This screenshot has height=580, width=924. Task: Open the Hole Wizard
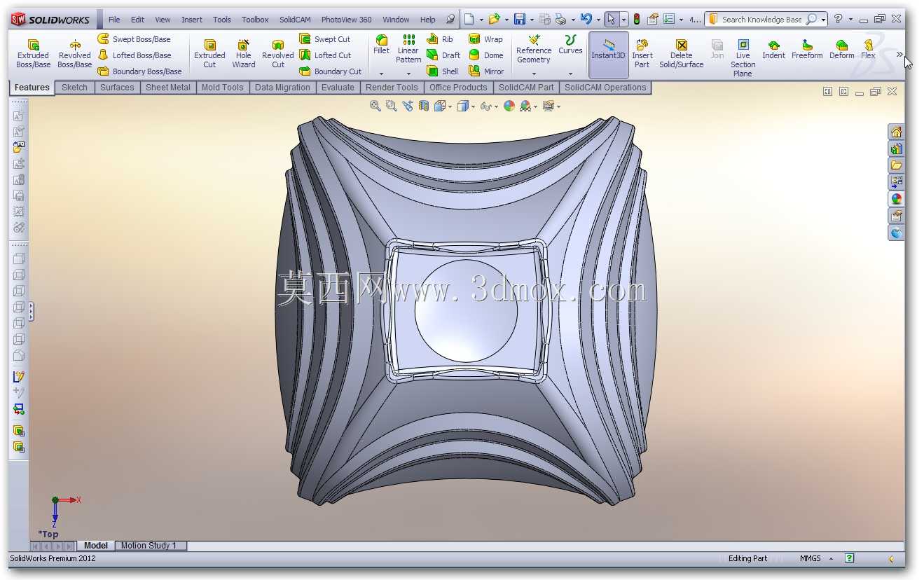point(243,53)
